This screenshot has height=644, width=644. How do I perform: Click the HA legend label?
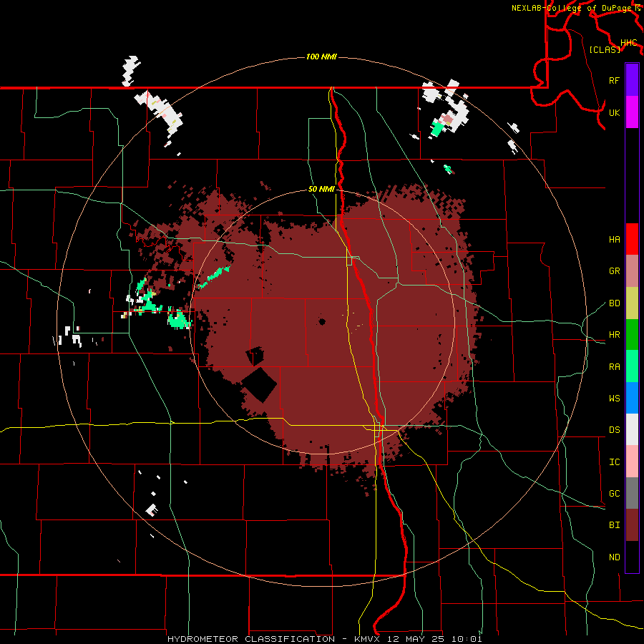pos(614,240)
